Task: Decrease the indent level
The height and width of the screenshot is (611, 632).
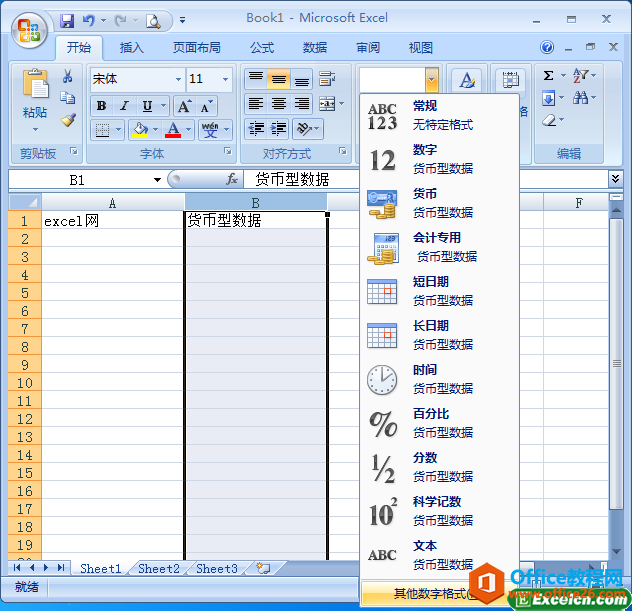Action: (256, 129)
